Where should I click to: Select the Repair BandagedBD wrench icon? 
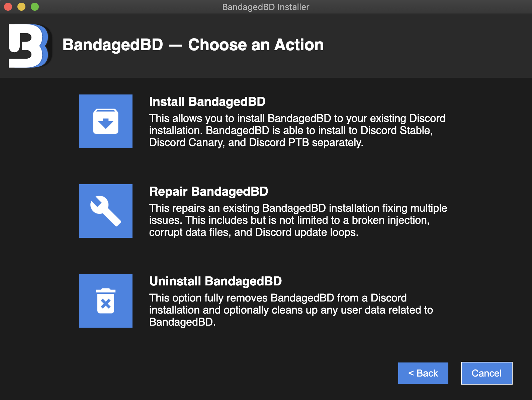click(x=106, y=211)
